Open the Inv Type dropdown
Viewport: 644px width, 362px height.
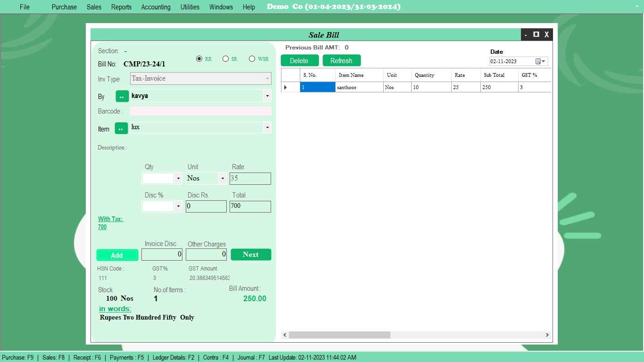267,78
